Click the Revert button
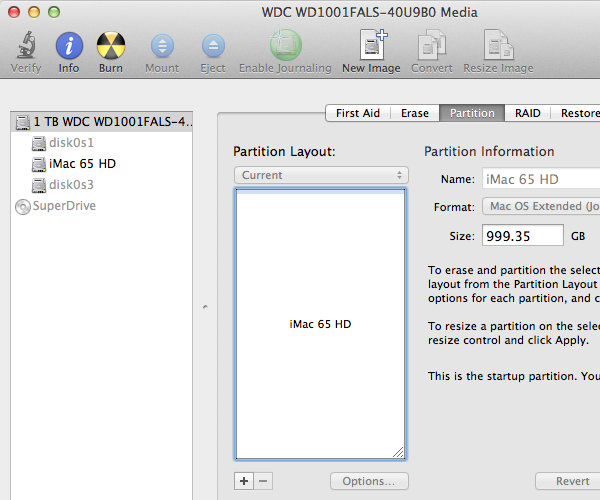The height and width of the screenshot is (500, 600). point(568,481)
